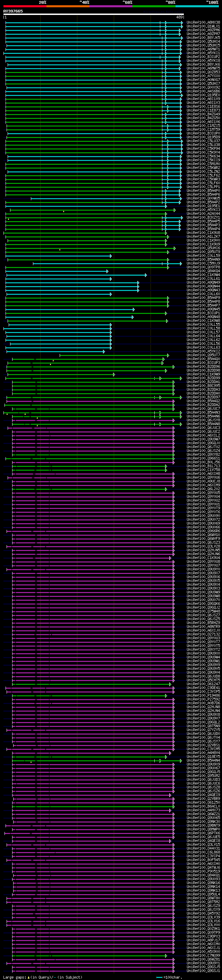Select the UniRef100_Q6L202 label
The image size is (222, 980).
pos(203,489)
